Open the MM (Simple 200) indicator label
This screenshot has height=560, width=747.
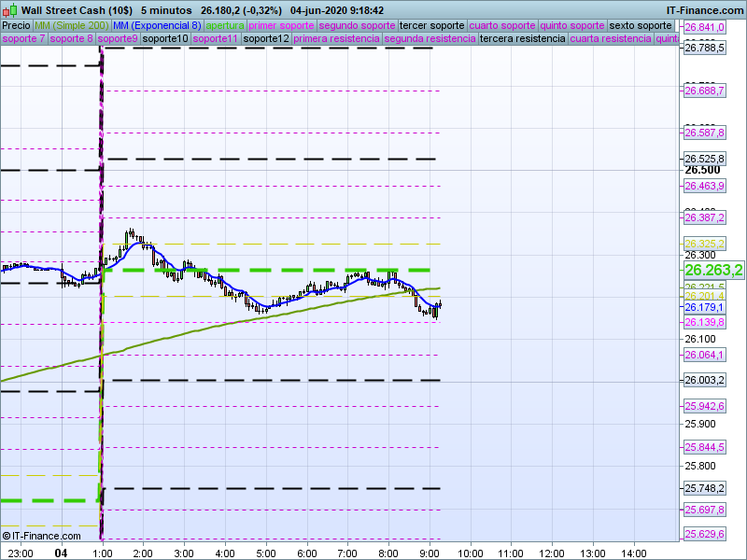[x=65, y=25]
